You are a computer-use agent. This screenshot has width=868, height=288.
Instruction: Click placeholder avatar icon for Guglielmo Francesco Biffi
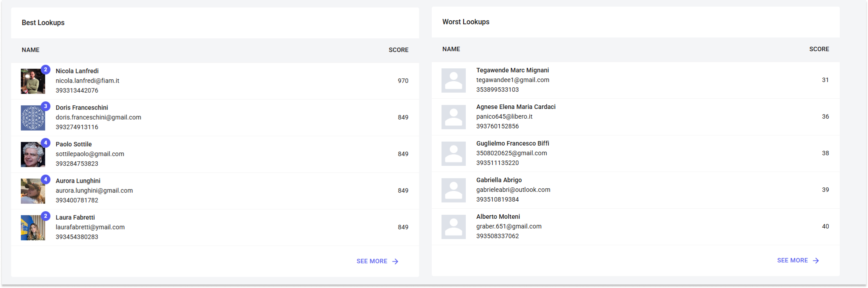453,154
